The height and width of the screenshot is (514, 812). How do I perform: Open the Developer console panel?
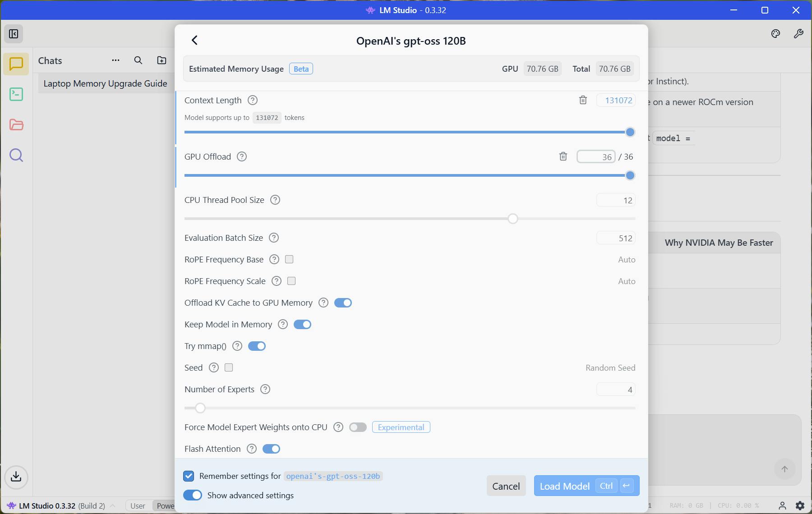(16, 94)
